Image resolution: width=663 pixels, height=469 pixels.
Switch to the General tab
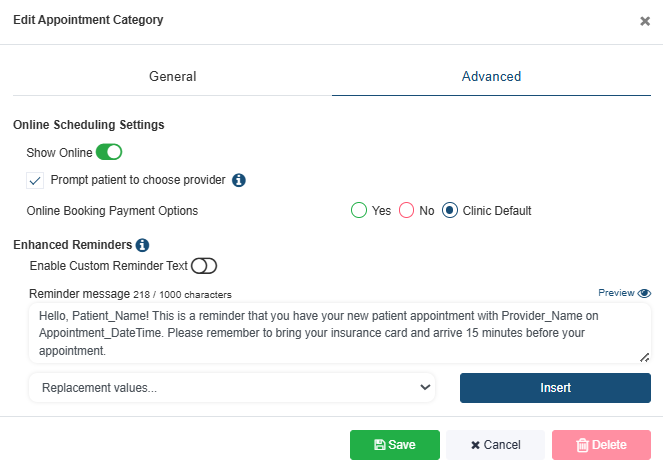[x=172, y=76]
